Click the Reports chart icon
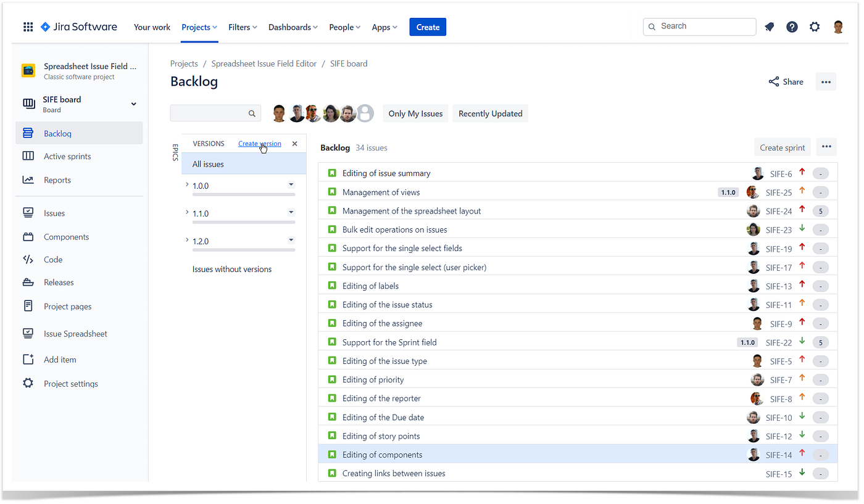Viewport: 864px width, 504px height. tap(28, 180)
